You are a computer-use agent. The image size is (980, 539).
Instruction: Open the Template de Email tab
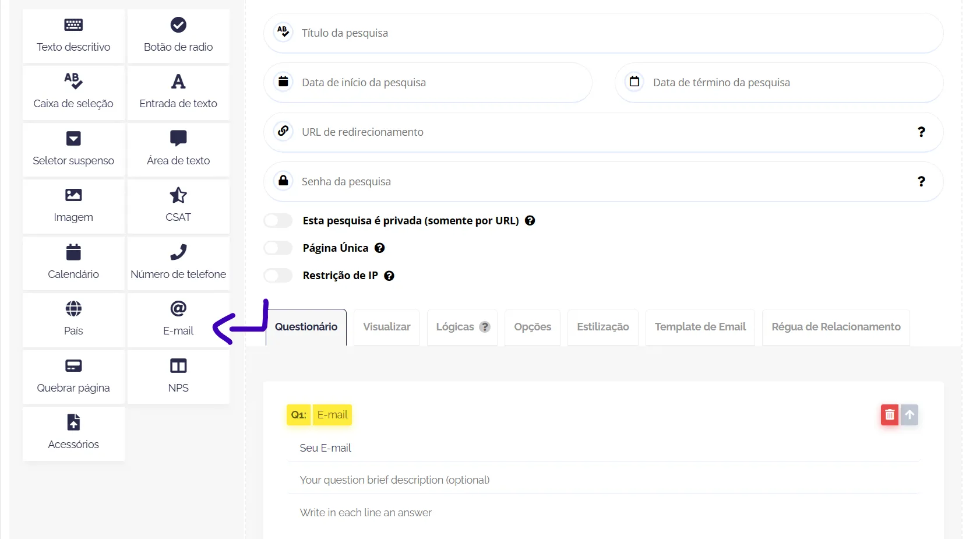[x=700, y=327]
